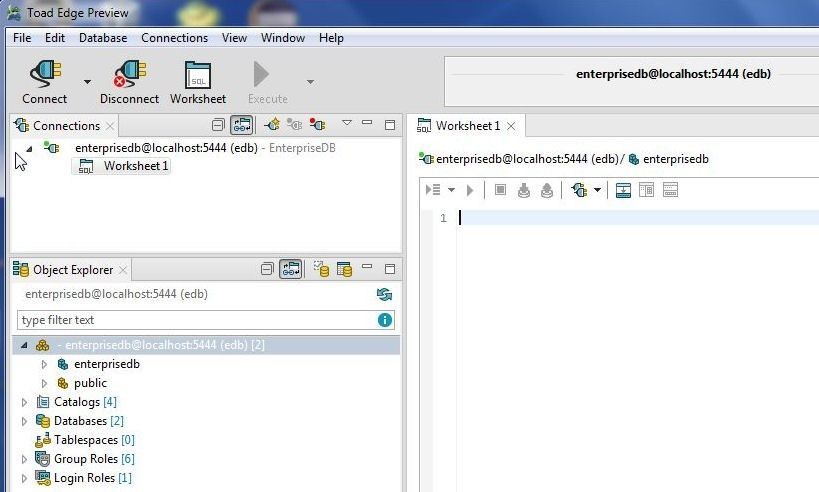Maximize the Connections panel

click(x=390, y=125)
